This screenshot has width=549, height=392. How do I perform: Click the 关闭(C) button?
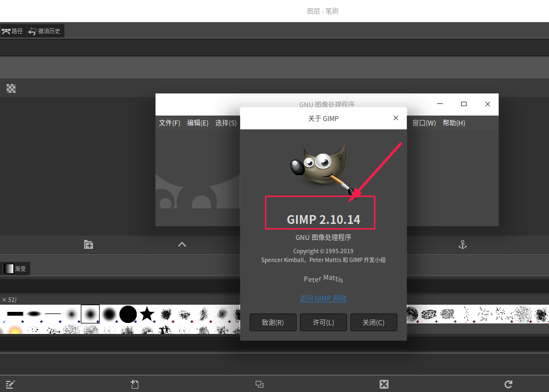tap(374, 322)
